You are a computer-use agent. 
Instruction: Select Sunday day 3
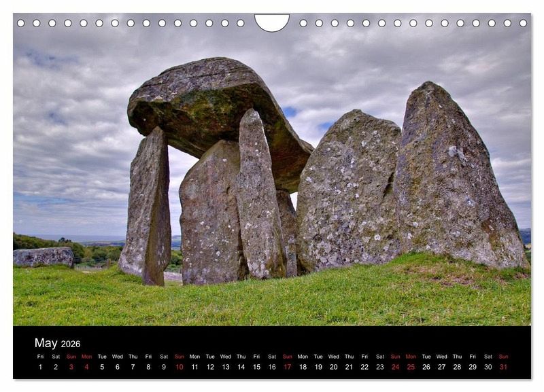71,367
